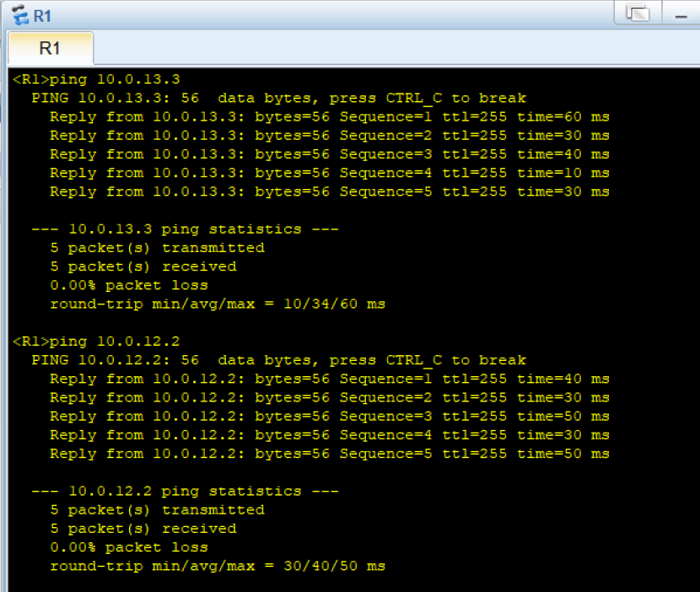
Task: Click 10.0.12.2 reply with Sequence=3
Action: pos(330,417)
